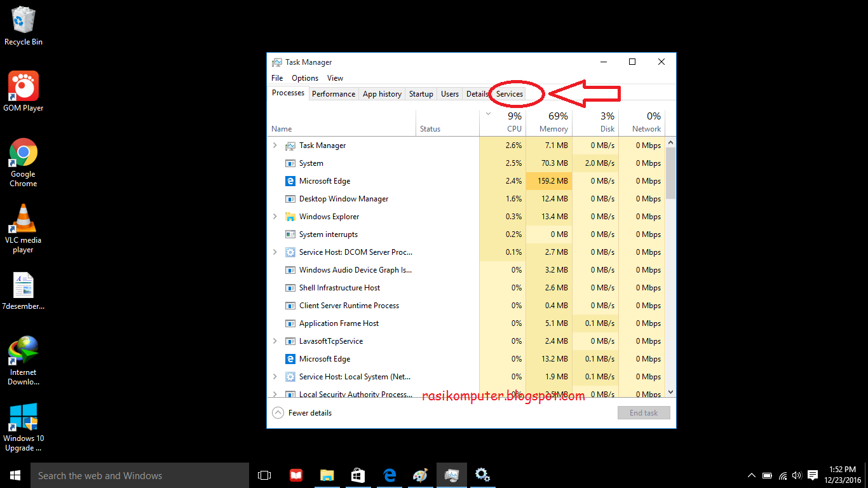Open File Explorer from the taskbar
The width and height of the screenshot is (868, 488).
click(x=327, y=475)
